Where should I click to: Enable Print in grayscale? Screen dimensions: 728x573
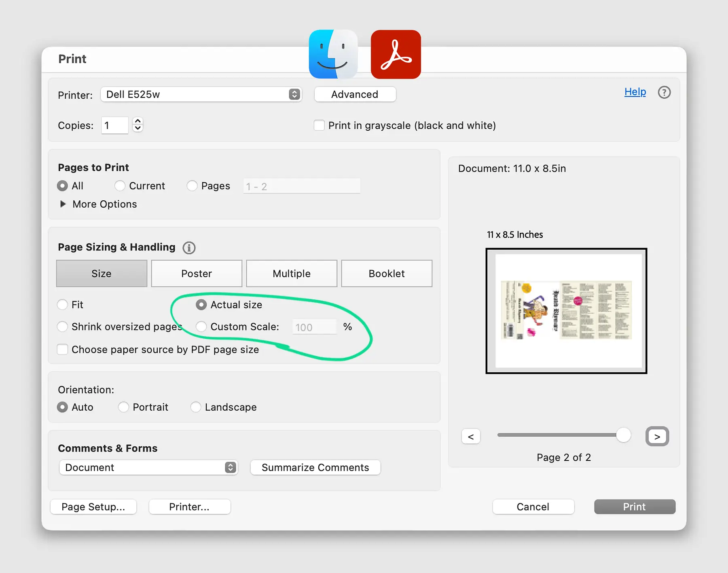[x=319, y=125]
